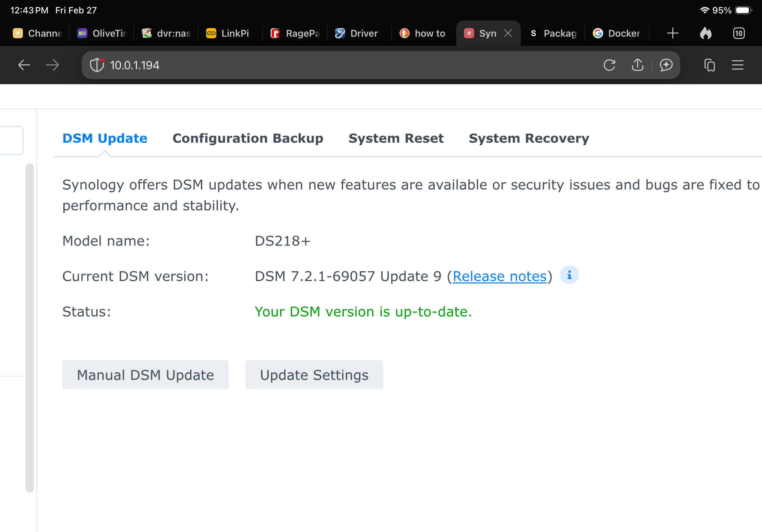Tap the fire burn-data icon
This screenshot has height=532, width=762.
tap(706, 33)
